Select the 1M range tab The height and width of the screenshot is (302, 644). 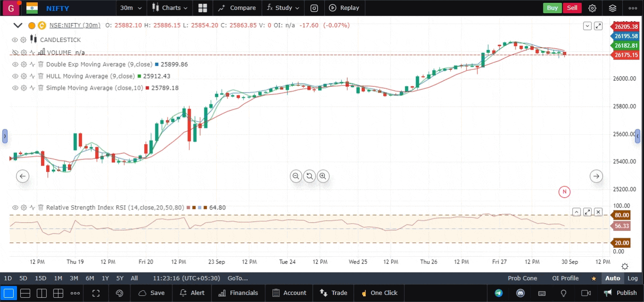58,278
